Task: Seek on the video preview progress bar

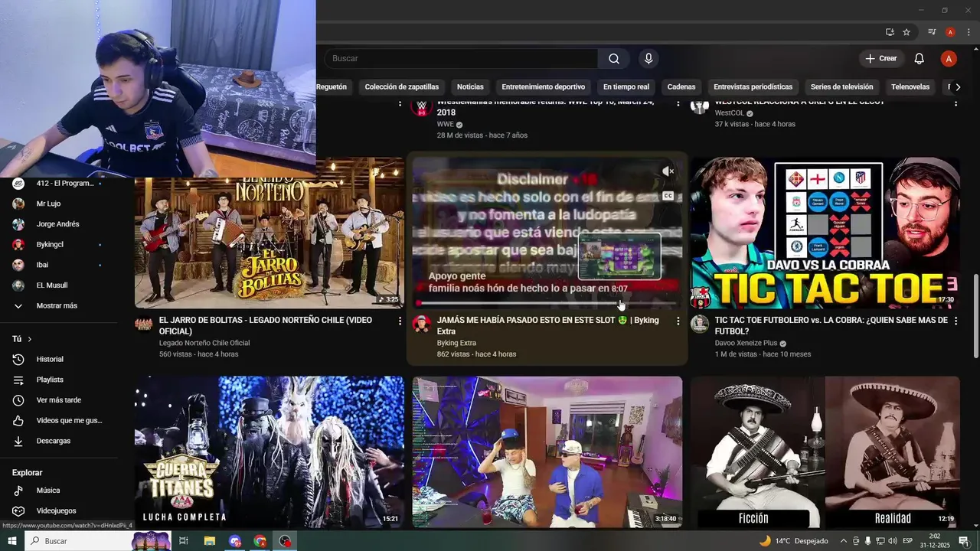Action: [x=547, y=303]
